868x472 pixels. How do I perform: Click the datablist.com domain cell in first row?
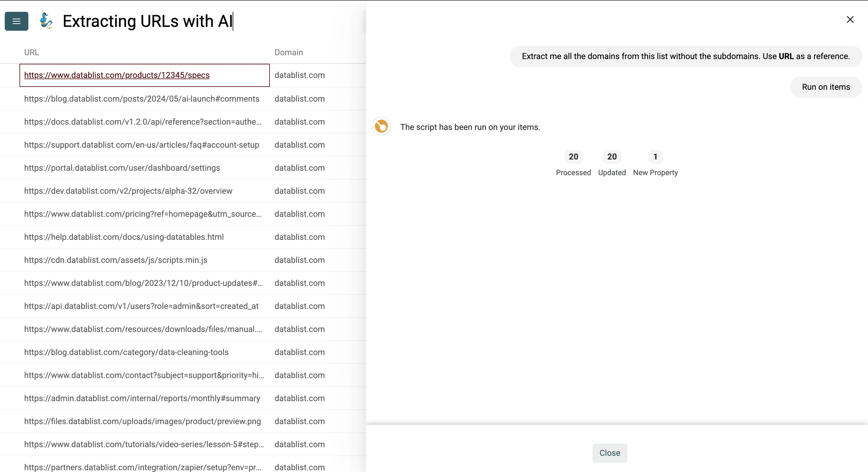(300, 75)
